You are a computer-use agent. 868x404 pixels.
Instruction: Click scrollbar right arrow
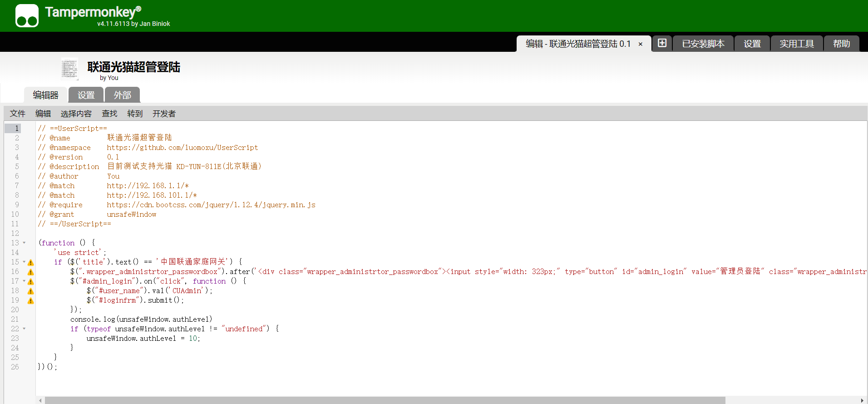tap(862, 400)
